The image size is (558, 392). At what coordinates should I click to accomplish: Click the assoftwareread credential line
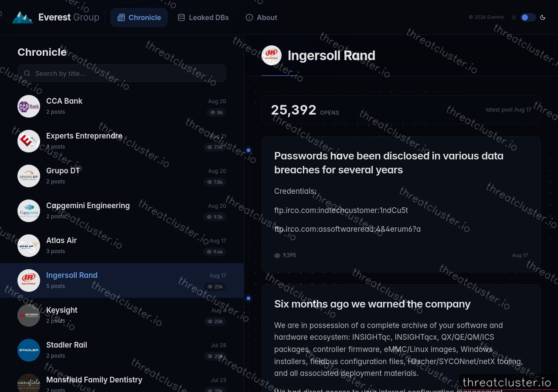347,229
